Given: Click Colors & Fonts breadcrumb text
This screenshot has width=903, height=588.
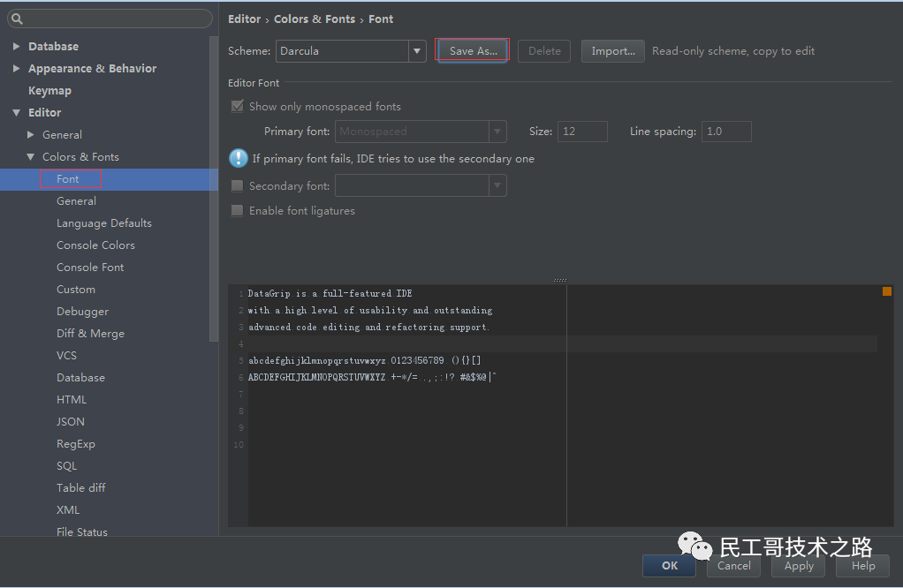Looking at the screenshot, I should click(315, 19).
